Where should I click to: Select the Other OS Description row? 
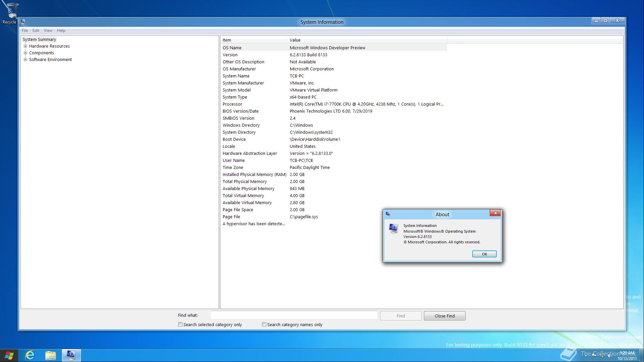pyautogui.click(x=334, y=62)
